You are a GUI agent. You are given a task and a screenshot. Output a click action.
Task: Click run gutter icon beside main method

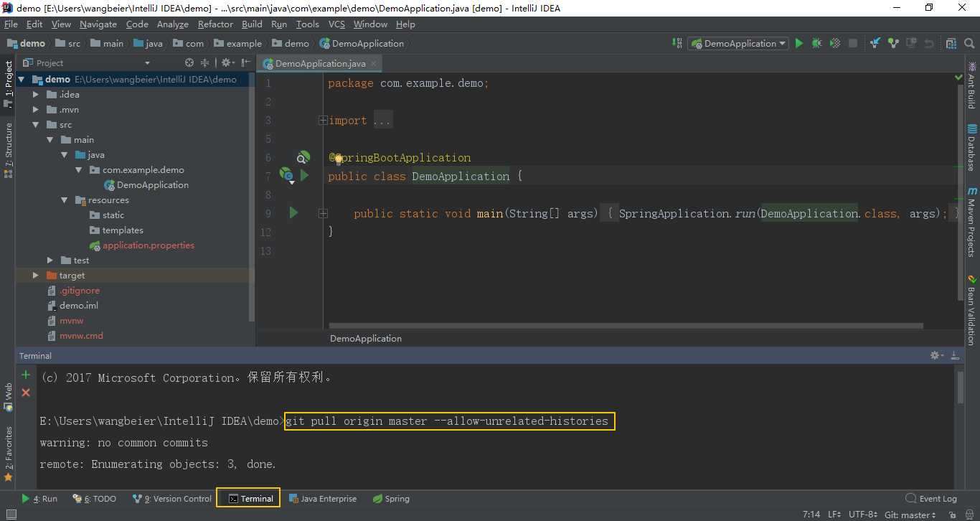point(293,212)
